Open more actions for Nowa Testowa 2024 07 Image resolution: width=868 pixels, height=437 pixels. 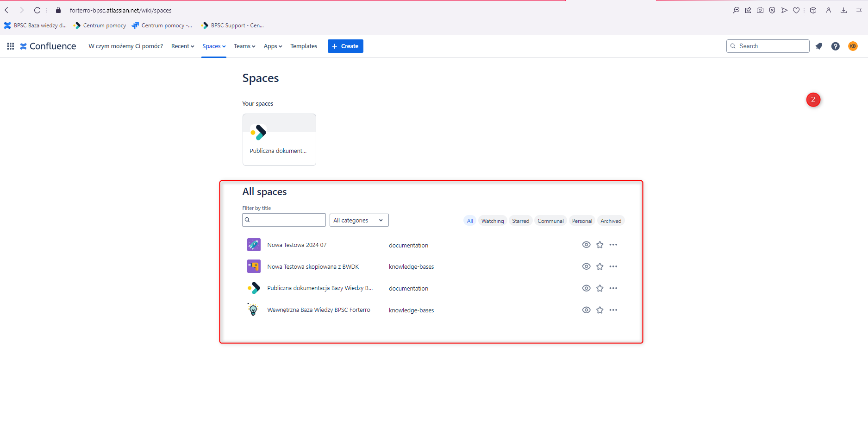click(613, 245)
